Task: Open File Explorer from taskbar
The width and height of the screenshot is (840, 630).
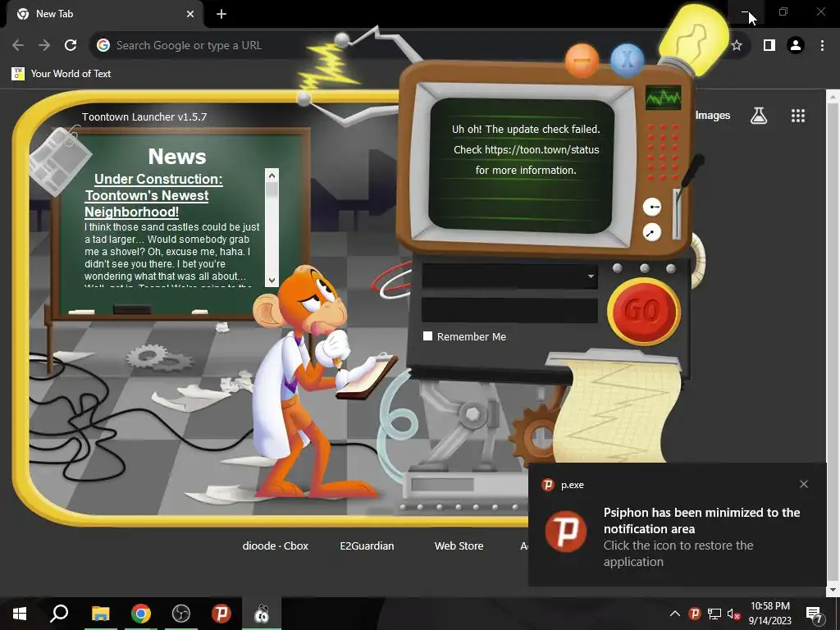Action: pyautogui.click(x=100, y=614)
